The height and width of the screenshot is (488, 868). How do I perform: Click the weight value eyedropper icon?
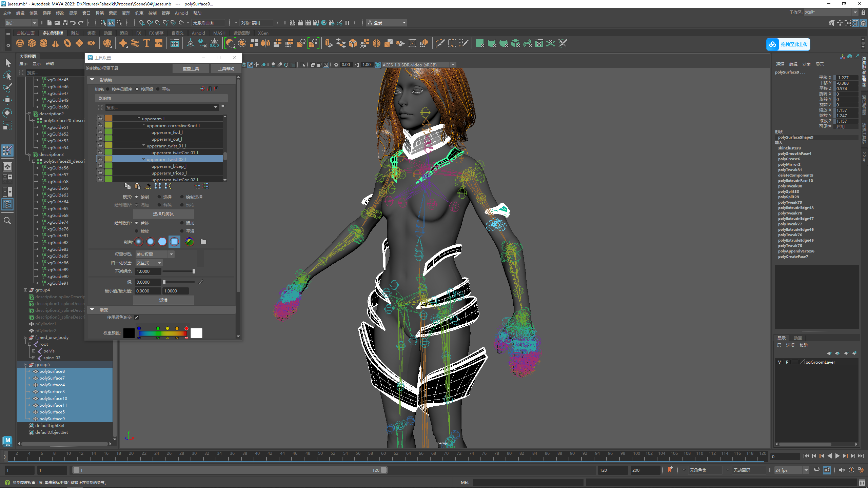(x=201, y=282)
